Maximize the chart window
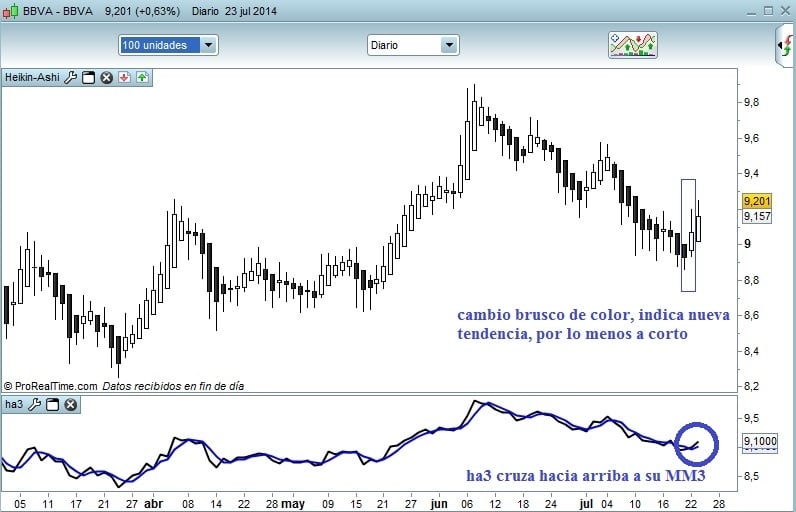This screenshot has height=512, width=796. 769,11
